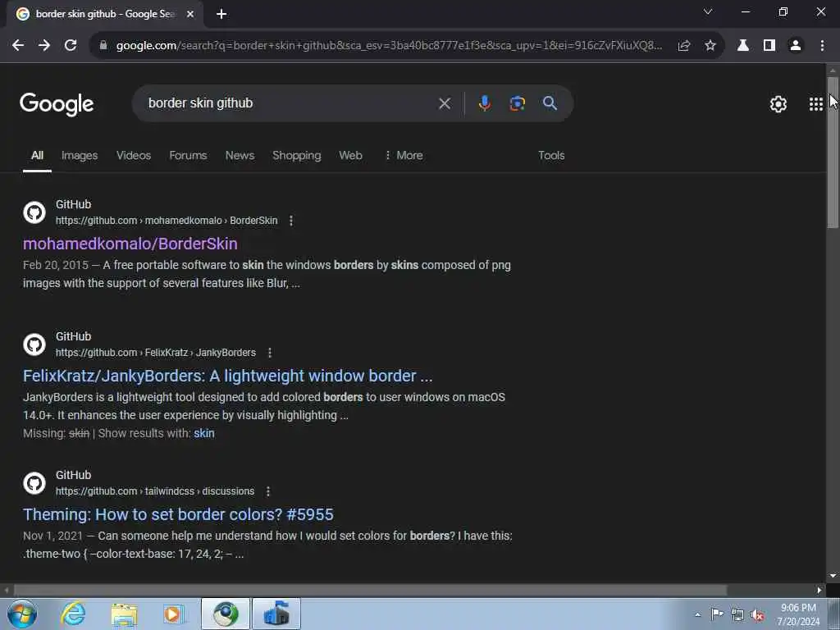This screenshot has width=840, height=630.
Task: Click the horizontal scroll right arrow
Action: pos(819,591)
